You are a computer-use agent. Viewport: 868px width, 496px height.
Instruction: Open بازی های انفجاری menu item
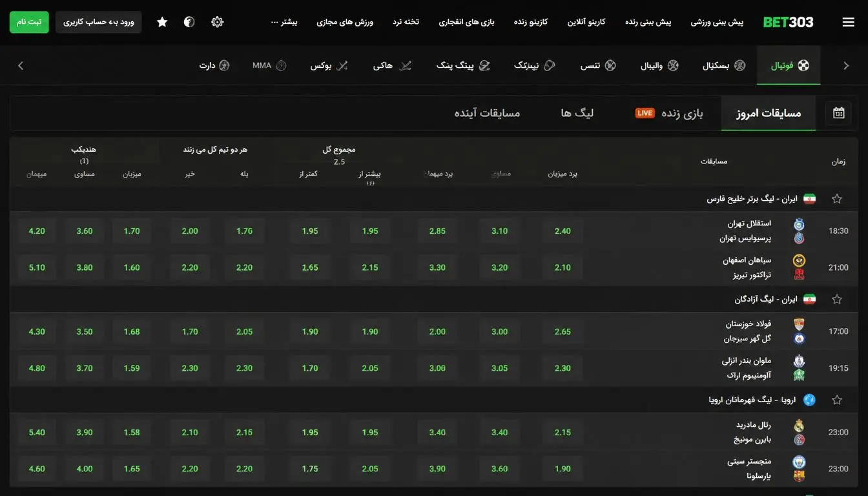tap(466, 22)
